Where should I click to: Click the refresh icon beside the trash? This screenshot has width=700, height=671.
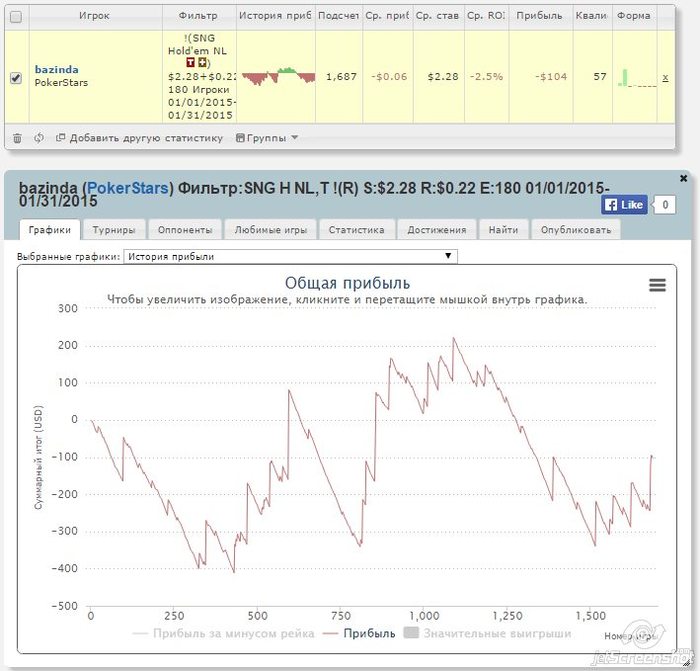(x=38, y=138)
